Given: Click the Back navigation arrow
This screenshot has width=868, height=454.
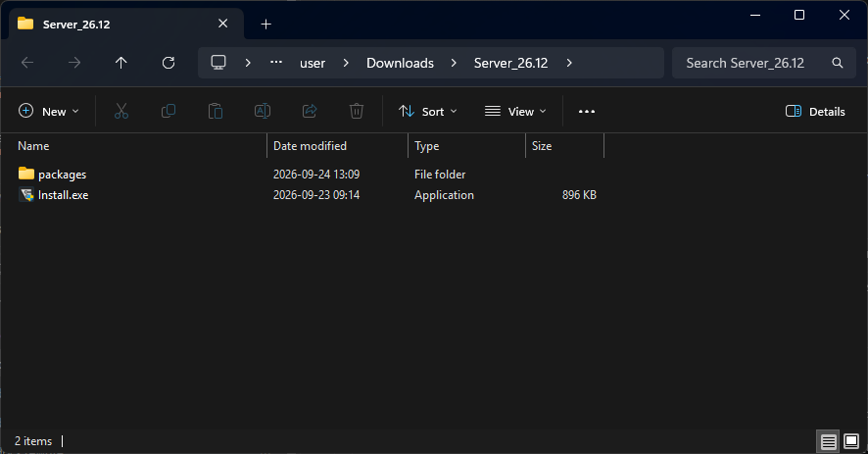Looking at the screenshot, I should coord(27,63).
